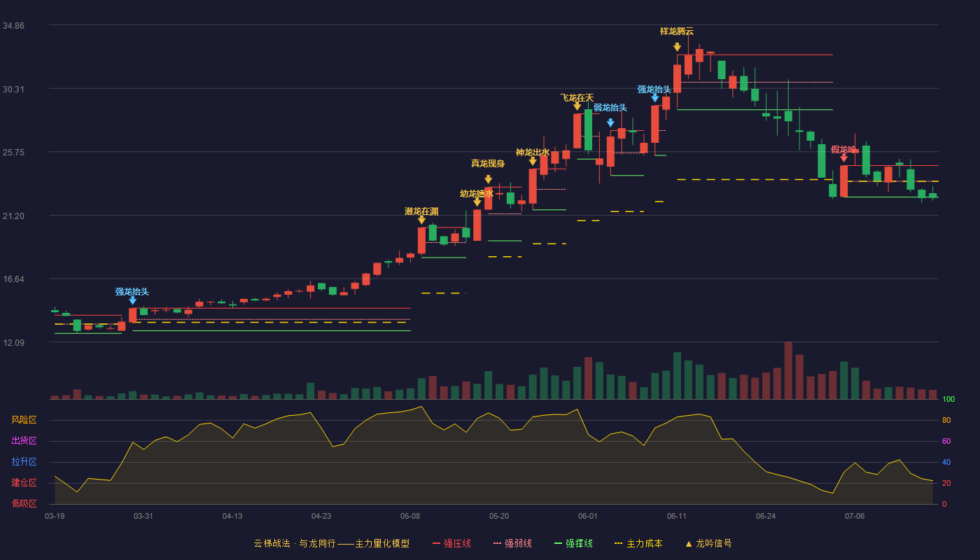Toggle the 主力成本 legend entry

638,543
